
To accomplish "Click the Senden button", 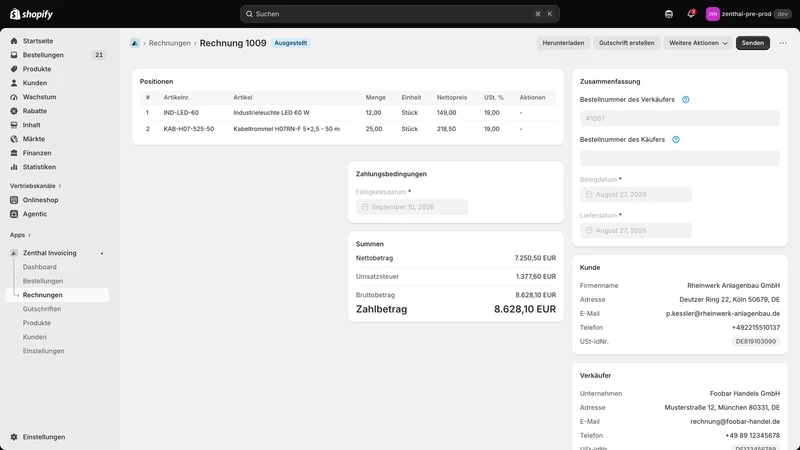I will coord(753,43).
